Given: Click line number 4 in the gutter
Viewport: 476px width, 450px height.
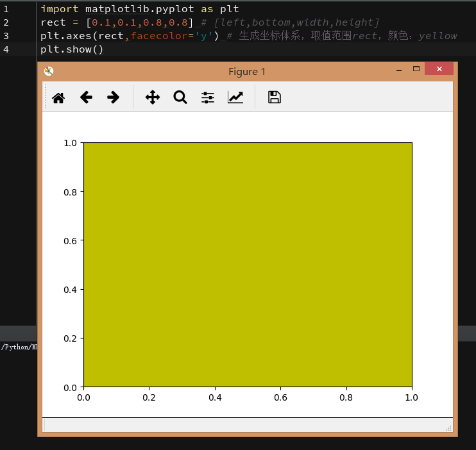Looking at the screenshot, I should pos(6,49).
